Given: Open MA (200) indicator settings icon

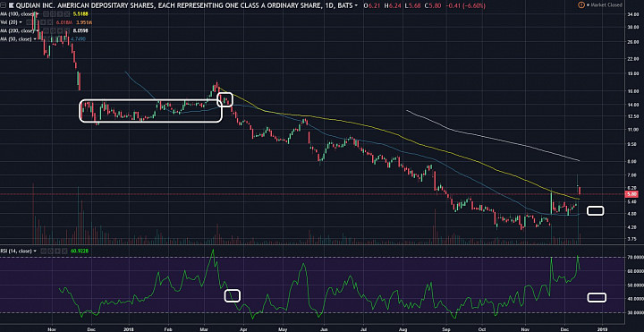Looking at the screenshot, I should 53,30.
